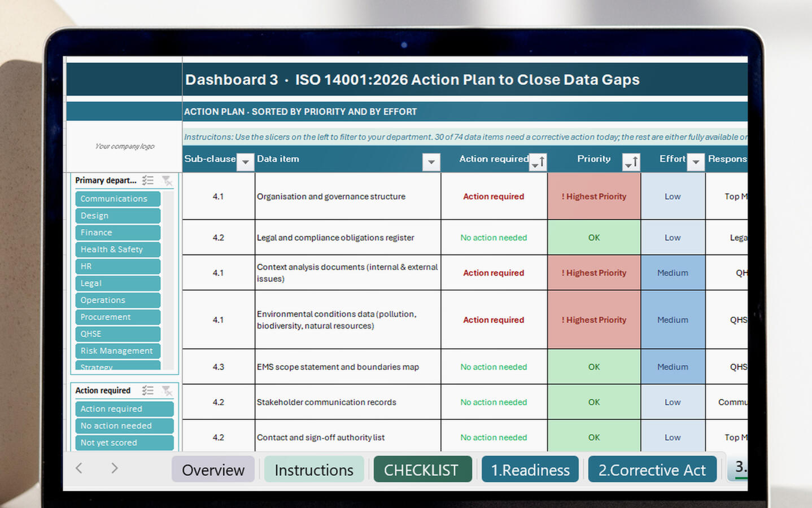Image resolution: width=812 pixels, height=508 pixels.
Task: Select 'Organisation and governance structure' cell
Action: click(x=348, y=196)
